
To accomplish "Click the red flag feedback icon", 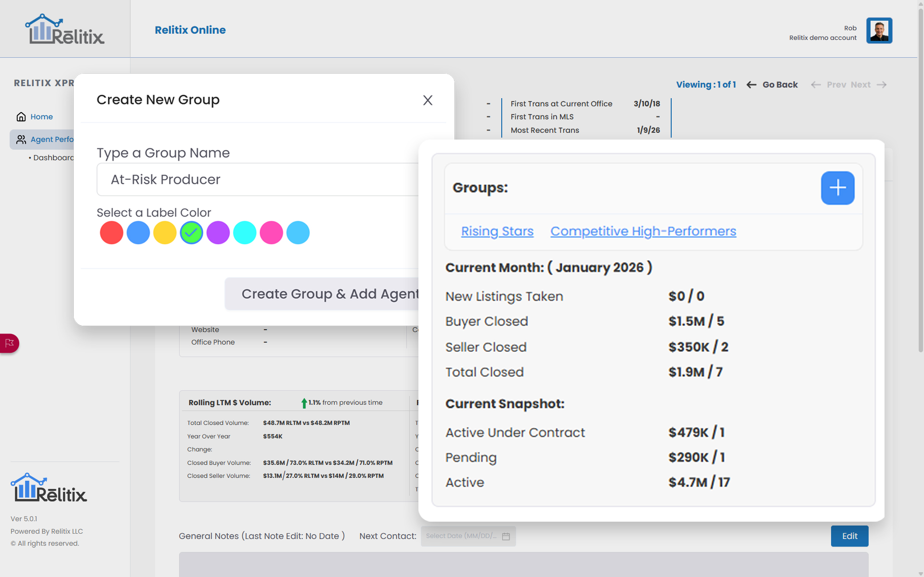I will pyautogui.click(x=10, y=343).
